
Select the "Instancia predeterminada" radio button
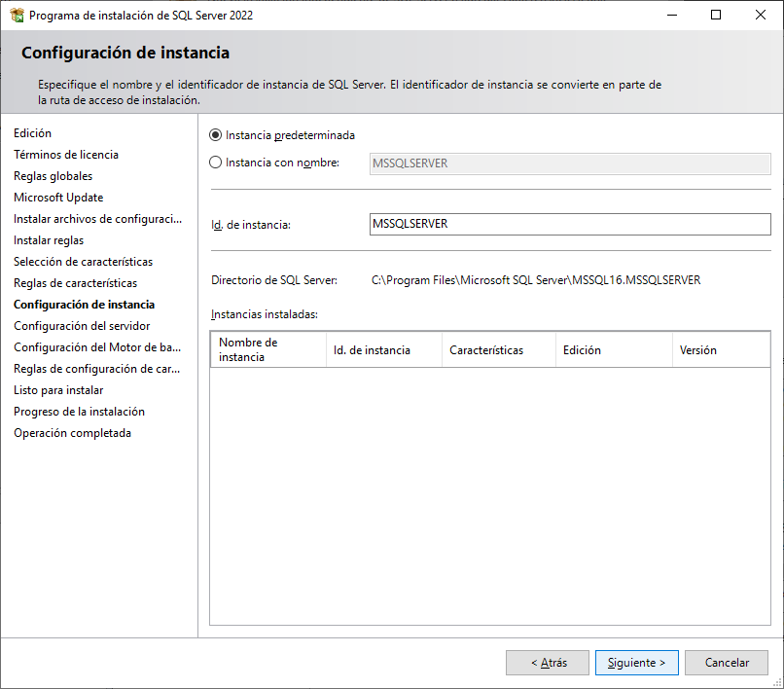(x=216, y=136)
